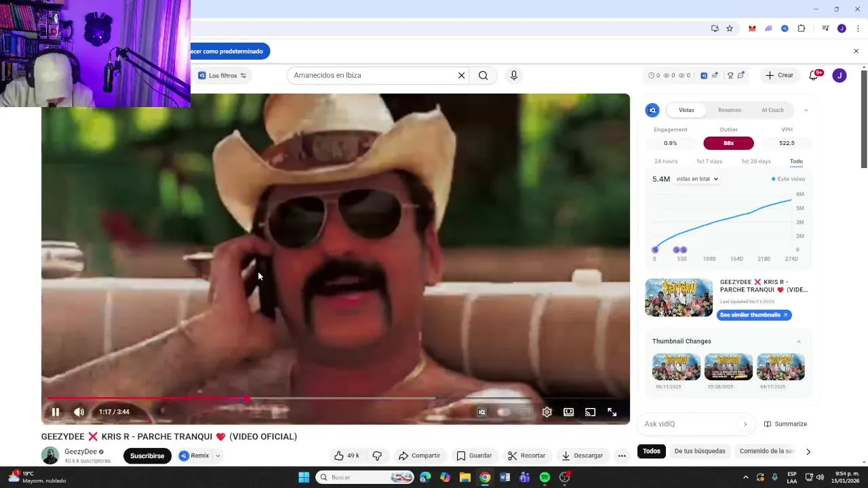868x488 pixels.
Task: Open more actions three-dot menu under video
Action: click(622, 455)
